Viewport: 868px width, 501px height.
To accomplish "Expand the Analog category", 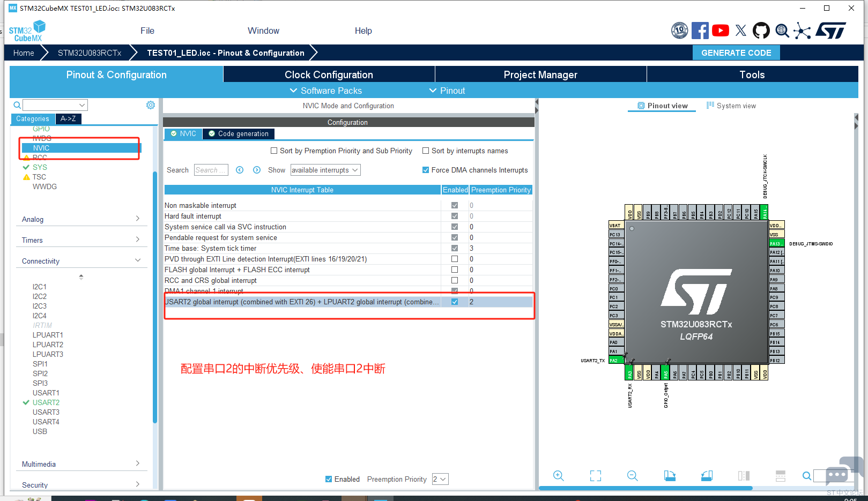I will pyautogui.click(x=81, y=219).
